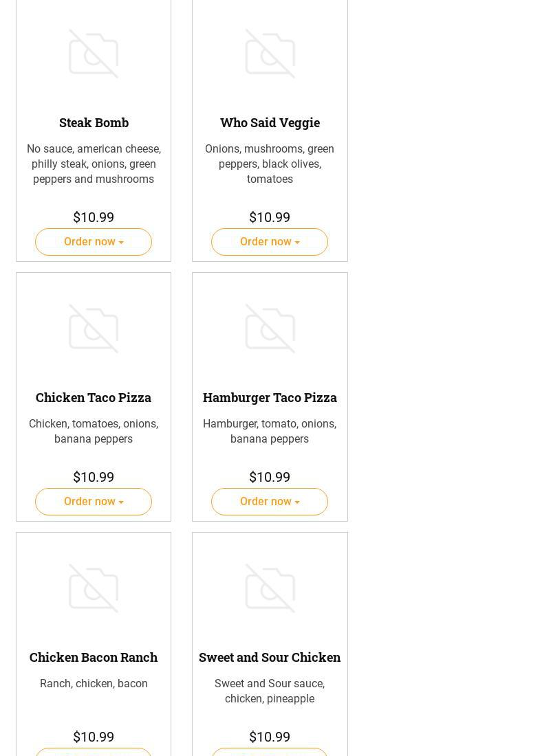Expand Order now for Chicken Taco Pizza

pos(94,502)
